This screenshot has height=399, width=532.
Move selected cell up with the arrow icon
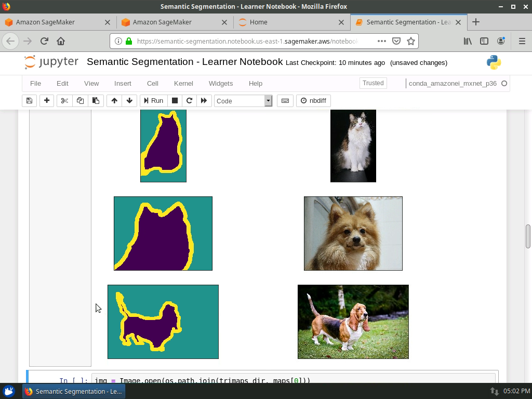(114, 101)
